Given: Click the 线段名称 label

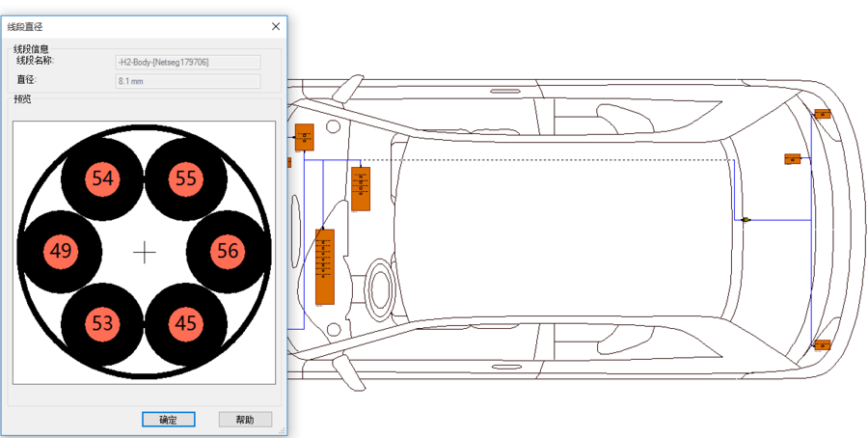Looking at the screenshot, I should click(35, 61).
